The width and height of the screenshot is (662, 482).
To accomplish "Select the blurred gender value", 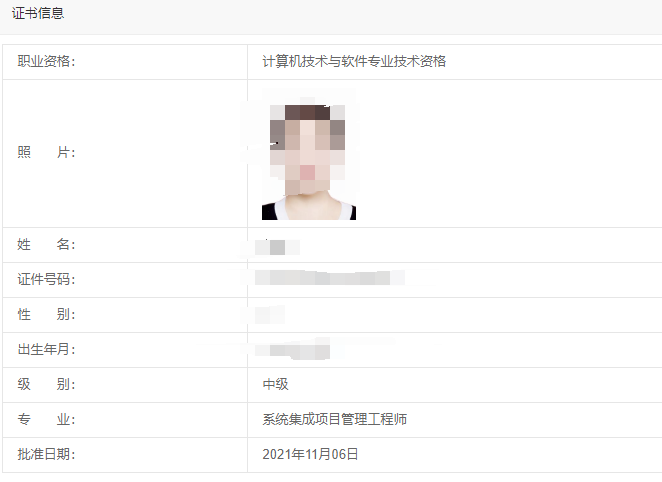I will click(270, 314).
